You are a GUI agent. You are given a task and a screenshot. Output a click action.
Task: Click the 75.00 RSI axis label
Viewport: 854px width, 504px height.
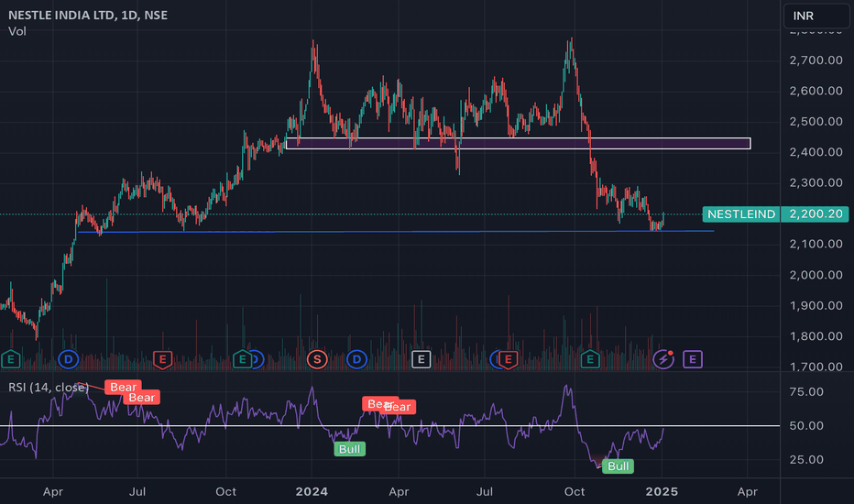[x=806, y=392]
